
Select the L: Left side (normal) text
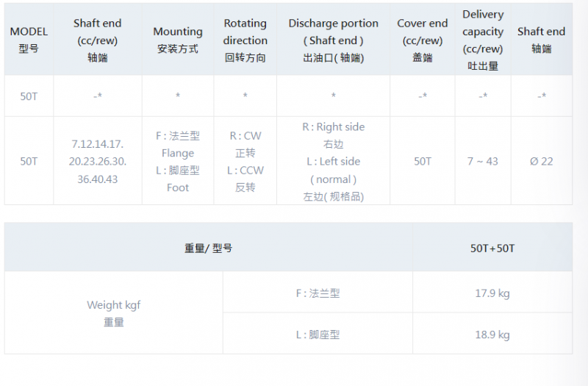click(x=334, y=171)
